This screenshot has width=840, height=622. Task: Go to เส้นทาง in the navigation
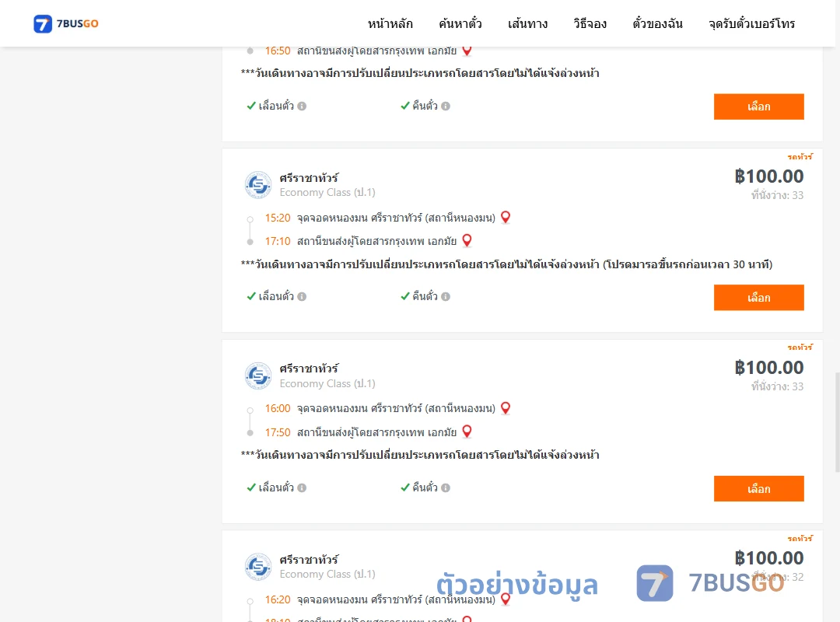[527, 23]
